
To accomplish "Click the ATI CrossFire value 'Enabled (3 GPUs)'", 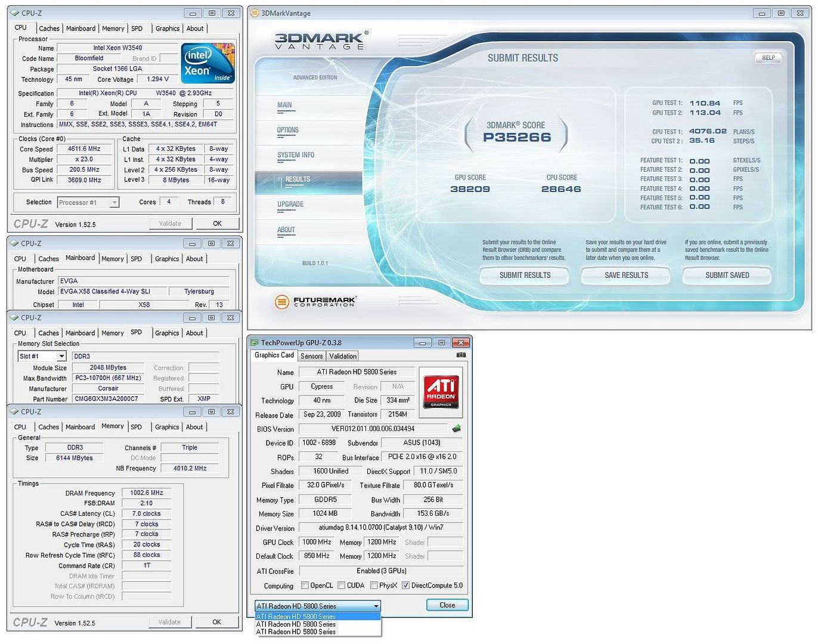I will coord(381,571).
